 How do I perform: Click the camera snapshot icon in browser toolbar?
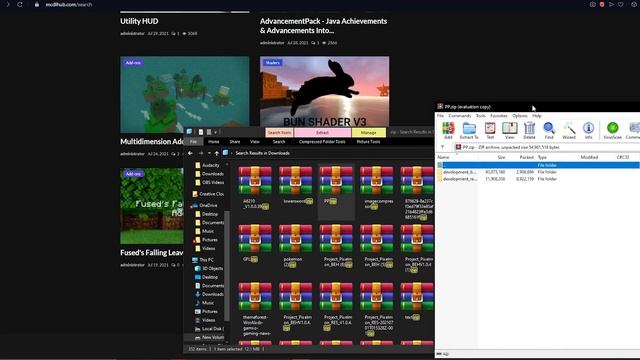[x=593, y=4]
